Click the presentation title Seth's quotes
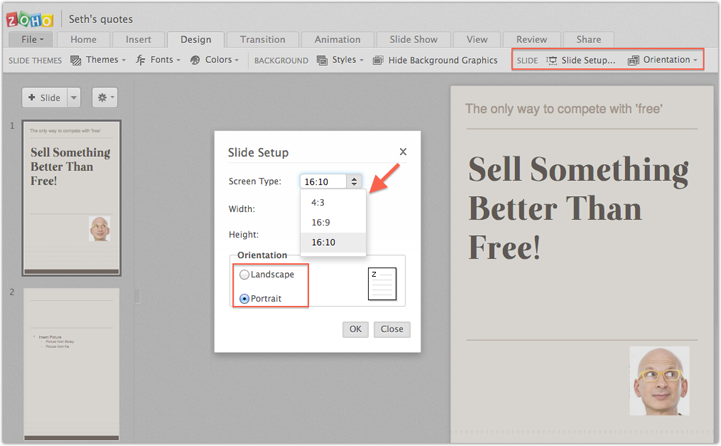721x446 pixels. click(101, 19)
